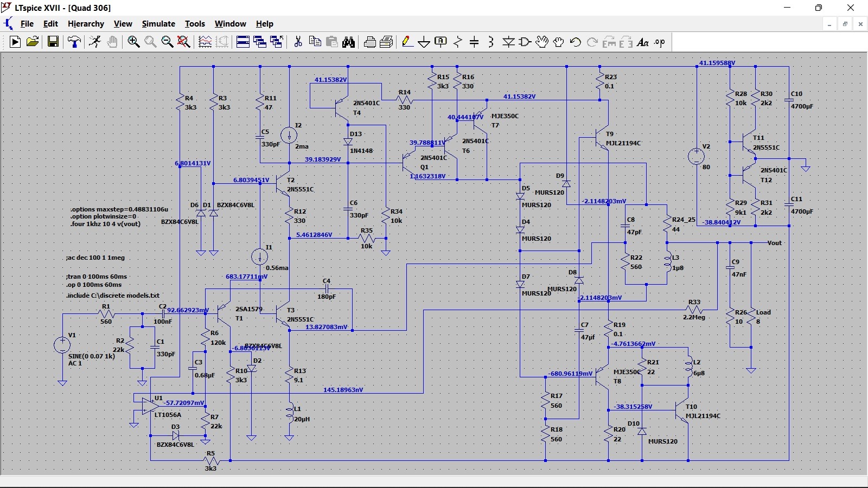868x488 pixels.
Task: Open print setup icon
Action: (x=369, y=42)
